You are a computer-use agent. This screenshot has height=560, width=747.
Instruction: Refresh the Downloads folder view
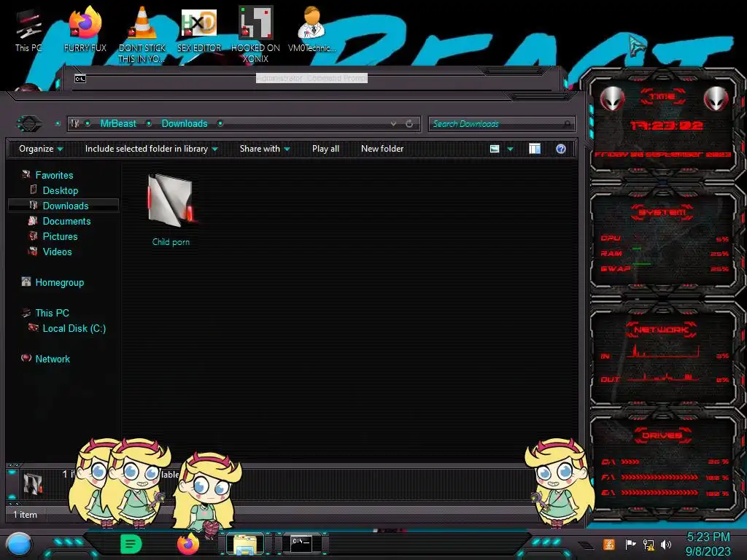(x=409, y=124)
